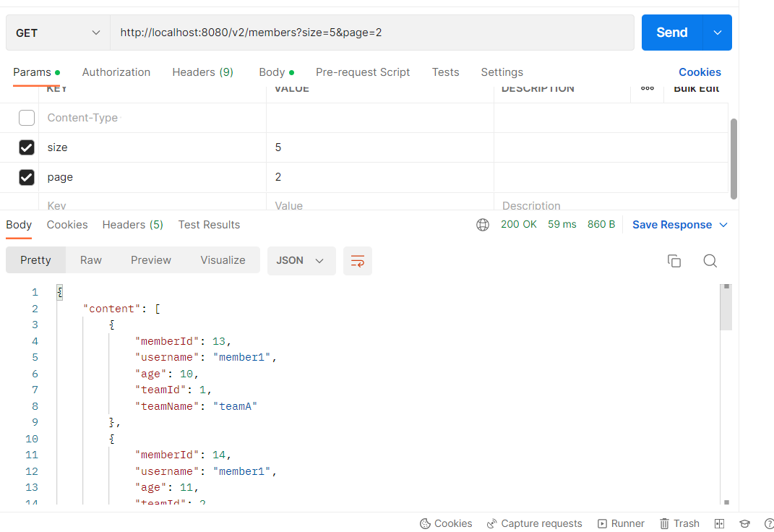Screen dimensions: 774x532
Task: Toggle the two-pane layout icon in the footer
Action: pos(719,523)
